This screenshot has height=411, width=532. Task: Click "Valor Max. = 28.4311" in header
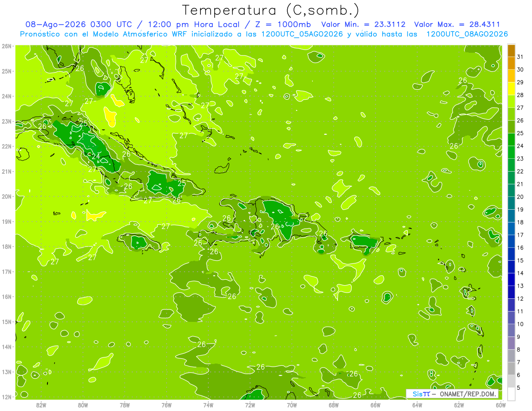tap(457, 24)
